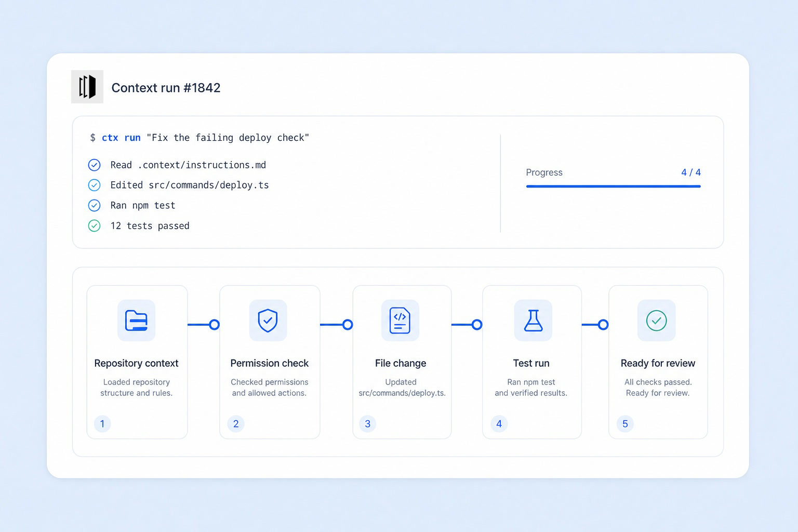Click the Progress bar
This screenshot has width=798, height=532.
[614, 186]
